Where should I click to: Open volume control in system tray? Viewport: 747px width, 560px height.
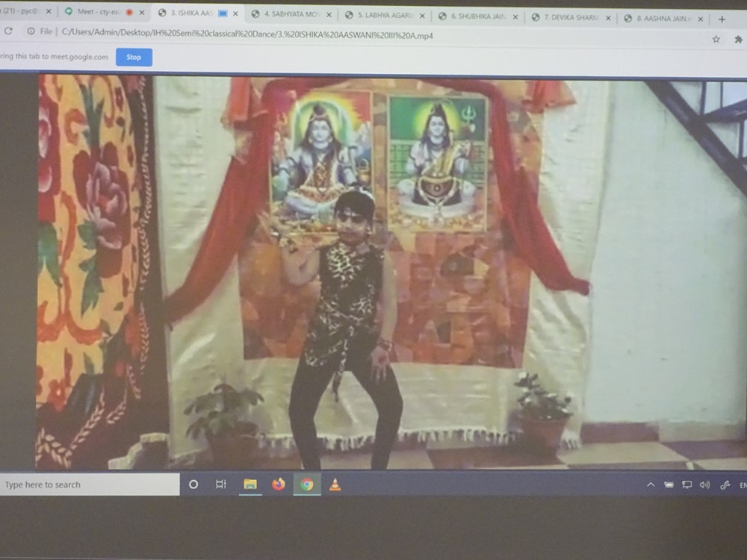[704, 485]
